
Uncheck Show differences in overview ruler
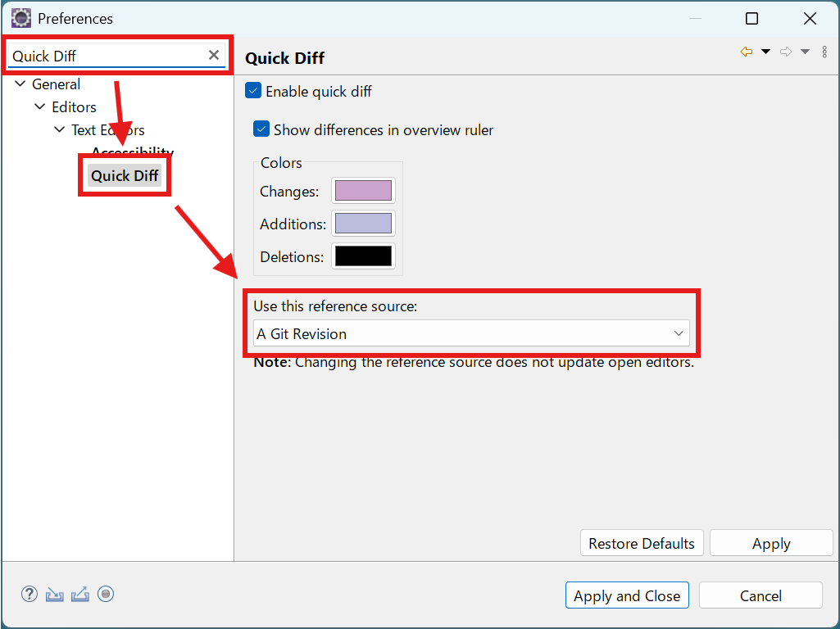261,129
